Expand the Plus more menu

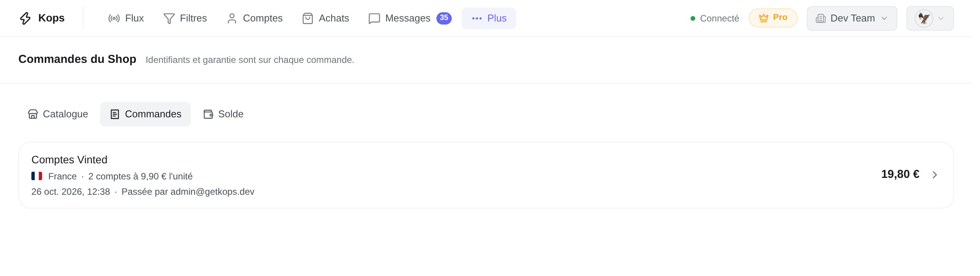pyautogui.click(x=488, y=18)
